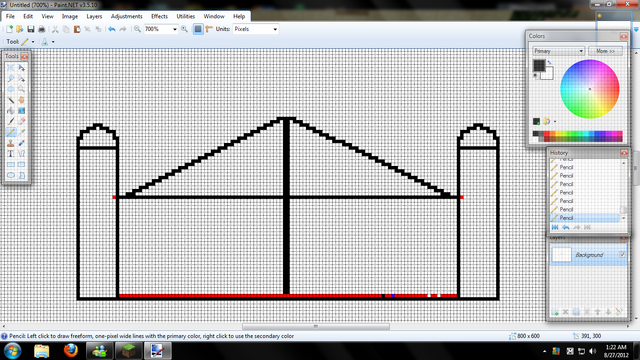Select the Magic Wand tool

(11, 100)
